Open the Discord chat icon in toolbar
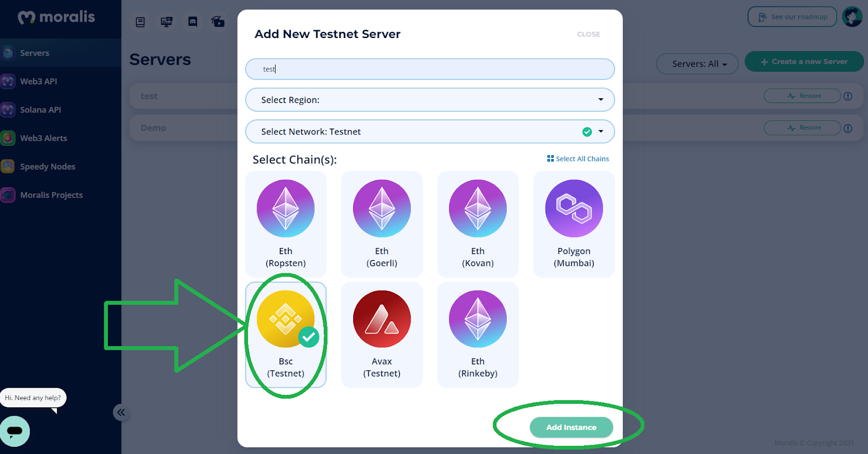Viewport: 868px width, 454px height. tap(193, 22)
